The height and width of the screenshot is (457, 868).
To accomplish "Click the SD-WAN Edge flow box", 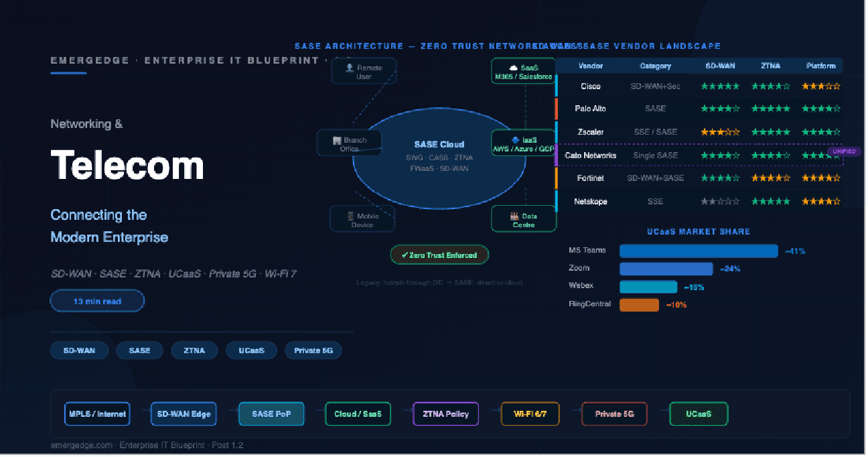I will point(184,414).
